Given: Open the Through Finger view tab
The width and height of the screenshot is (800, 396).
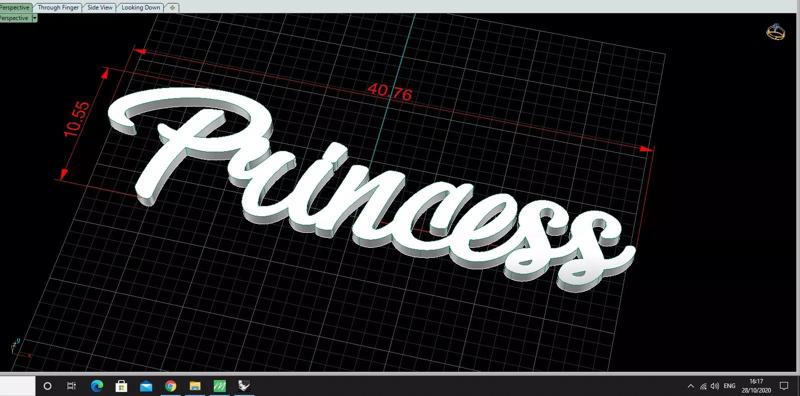Looking at the screenshot, I should (x=58, y=8).
